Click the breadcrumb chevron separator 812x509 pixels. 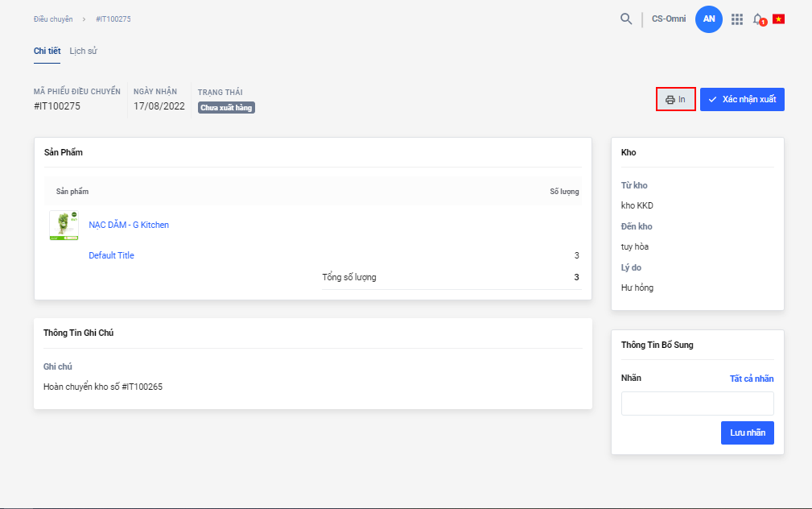click(x=84, y=19)
